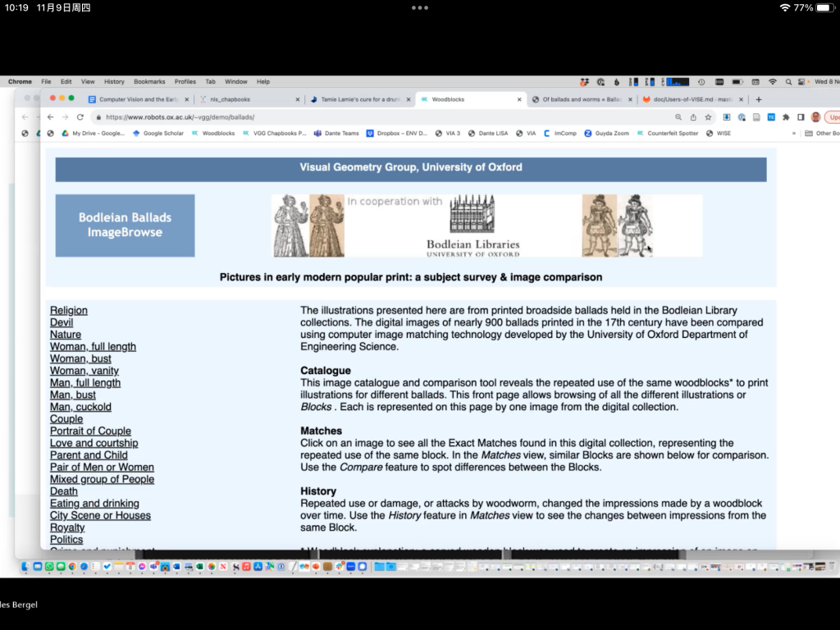
Task: Open Microsoft Teams from the Dock
Action: point(153,566)
